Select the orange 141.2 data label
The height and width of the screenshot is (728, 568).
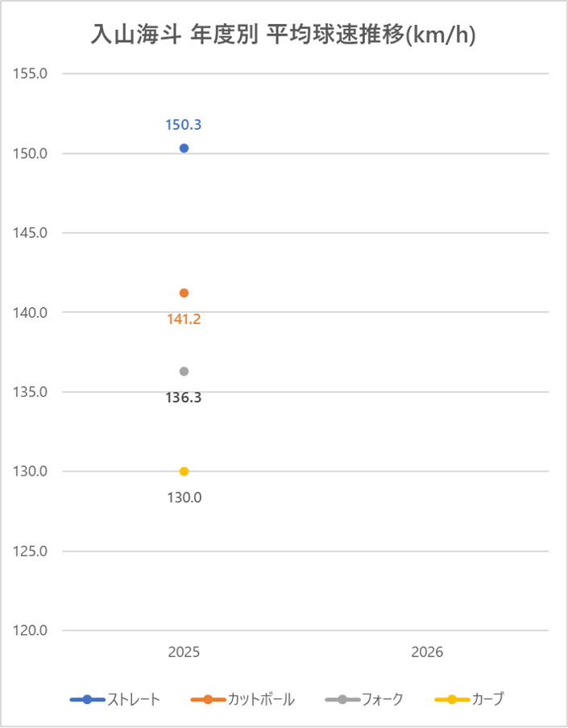click(x=184, y=319)
